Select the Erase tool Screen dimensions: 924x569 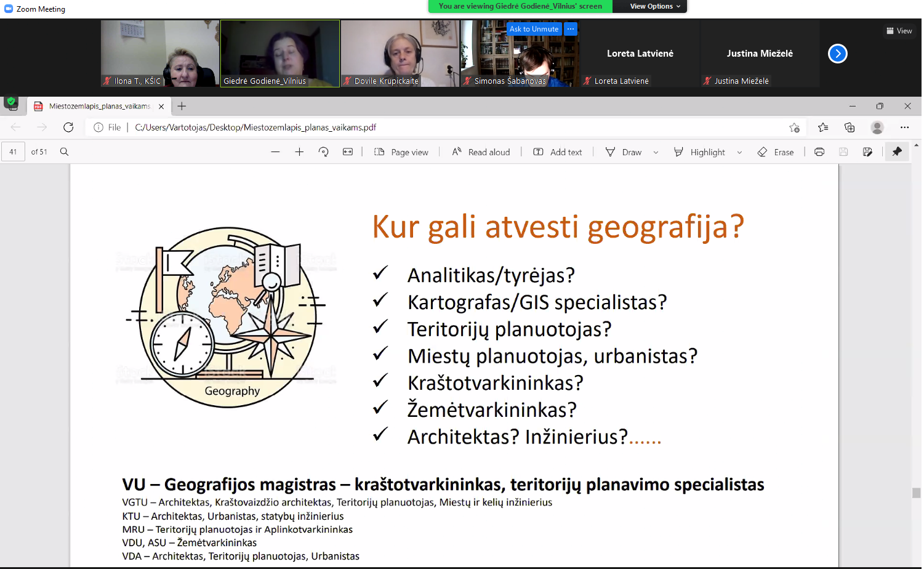pyautogui.click(x=776, y=152)
